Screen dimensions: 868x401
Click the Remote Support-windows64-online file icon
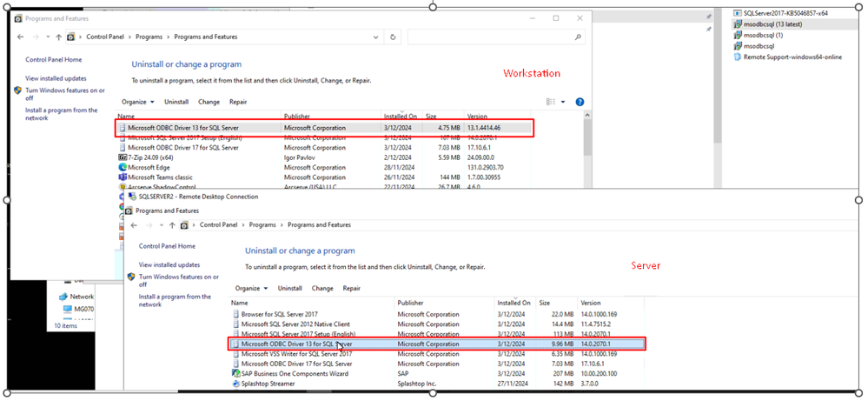point(738,57)
